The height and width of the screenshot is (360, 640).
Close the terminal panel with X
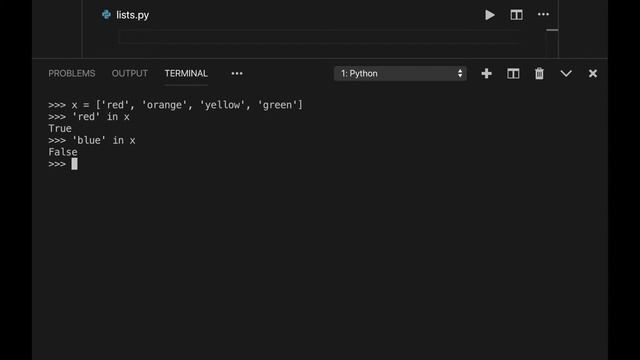pyautogui.click(x=593, y=73)
